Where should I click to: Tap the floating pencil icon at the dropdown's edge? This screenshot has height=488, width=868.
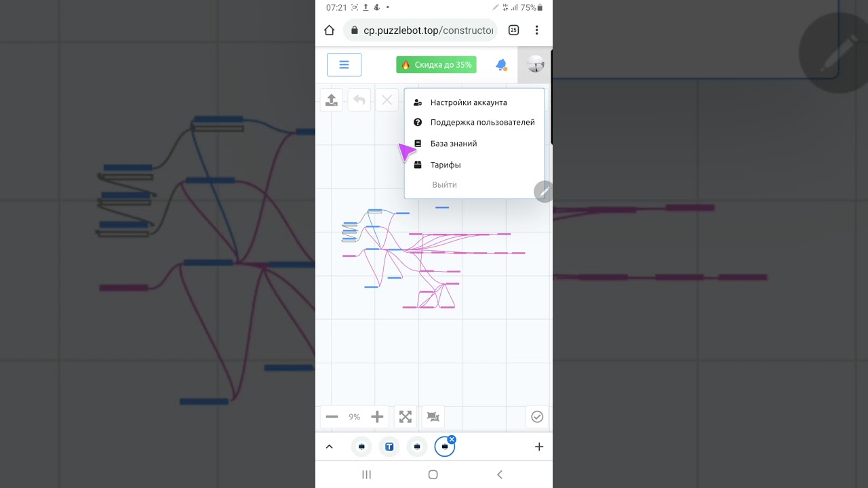coord(544,192)
